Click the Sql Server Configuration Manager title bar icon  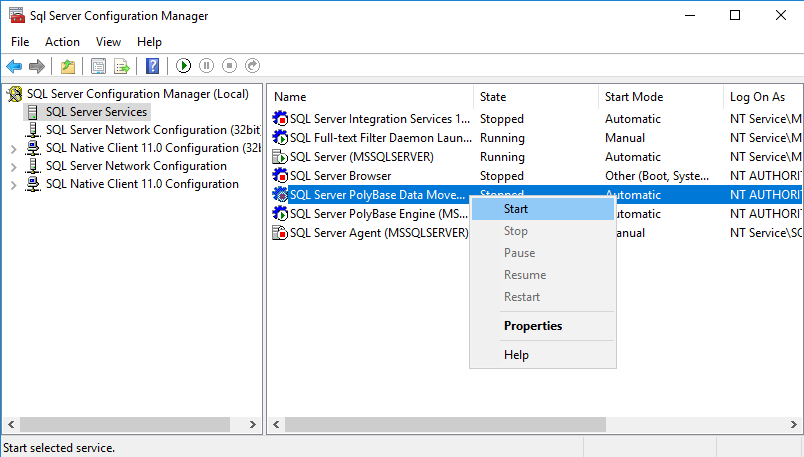click(16, 15)
